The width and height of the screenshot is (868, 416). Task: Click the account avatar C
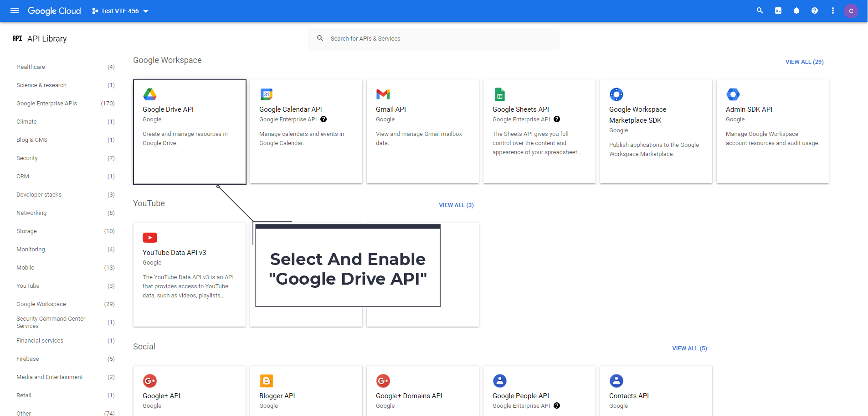[x=851, y=11]
